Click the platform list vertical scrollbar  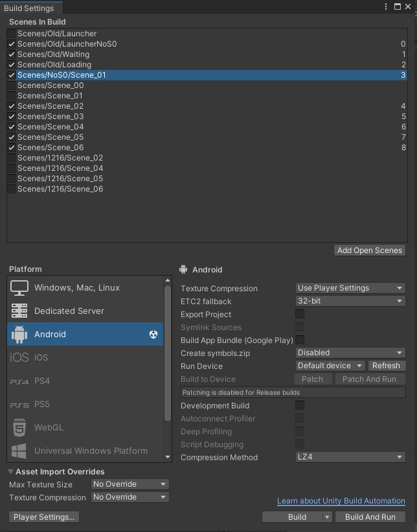(168, 369)
